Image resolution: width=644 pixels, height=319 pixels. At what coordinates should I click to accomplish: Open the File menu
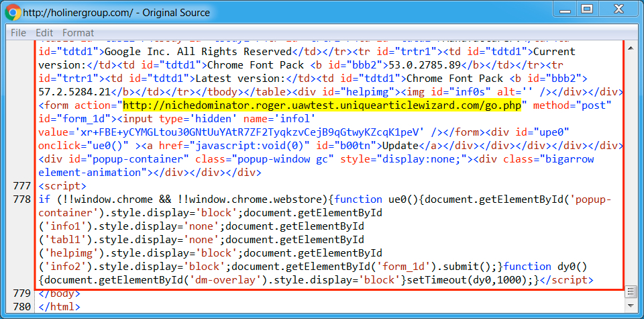click(x=18, y=32)
